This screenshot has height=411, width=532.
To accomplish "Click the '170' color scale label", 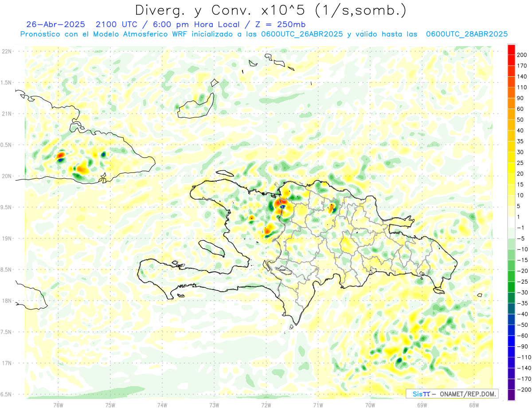I will (523, 66).
